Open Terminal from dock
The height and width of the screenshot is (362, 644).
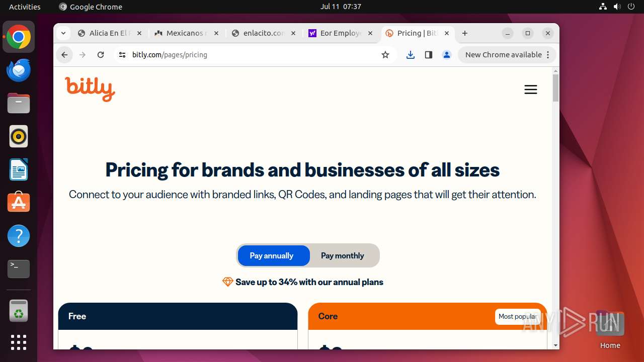click(x=19, y=268)
